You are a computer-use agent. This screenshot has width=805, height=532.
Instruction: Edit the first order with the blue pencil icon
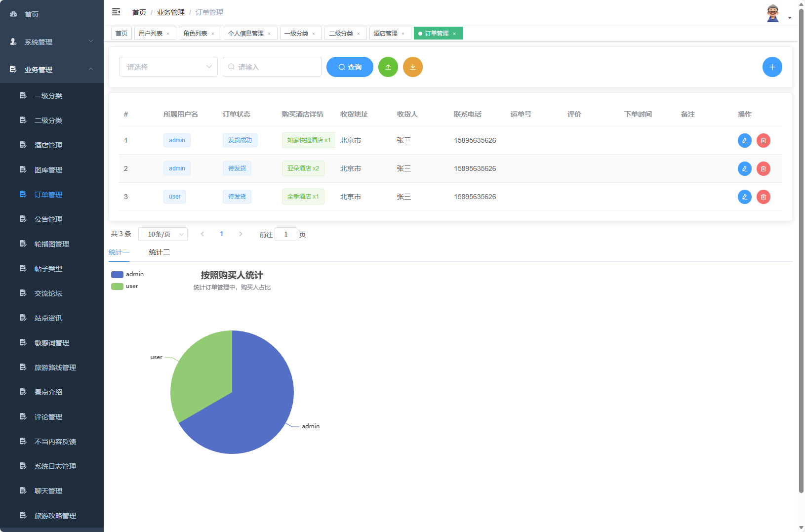[744, 140]
